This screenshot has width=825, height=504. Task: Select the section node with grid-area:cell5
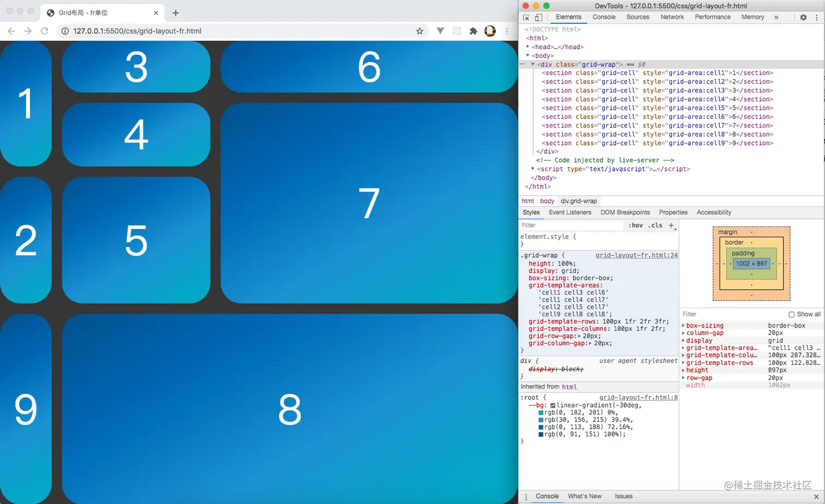(657, 108)
